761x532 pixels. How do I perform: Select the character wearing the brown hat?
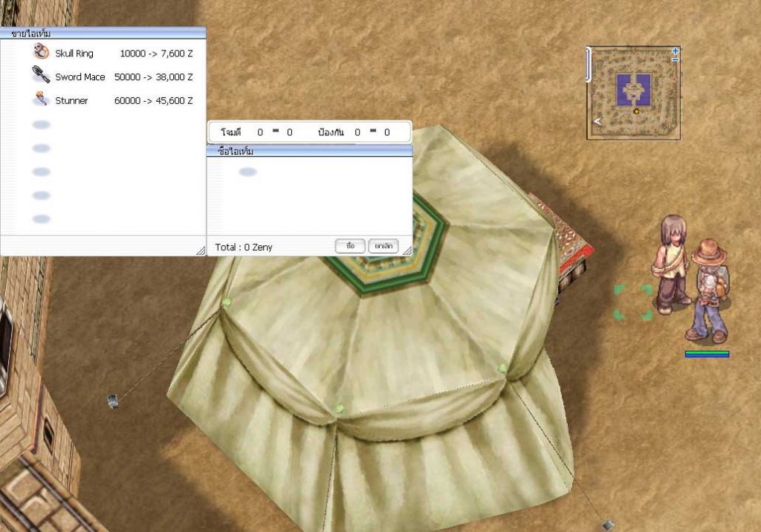tap(708, 291)
